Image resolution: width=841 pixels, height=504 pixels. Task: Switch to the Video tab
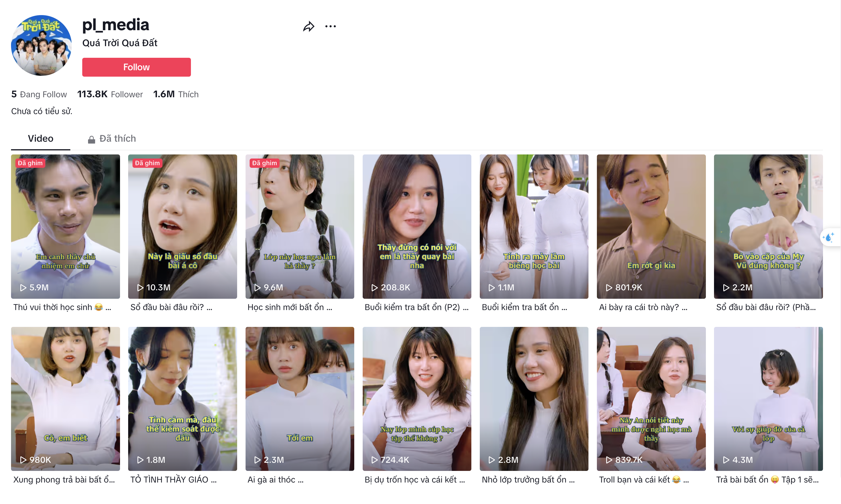tap(40, 138)
